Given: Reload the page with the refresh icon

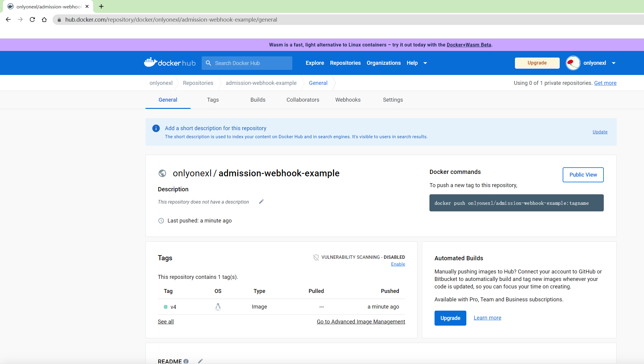Looking at the screenshot, I should tap(32, 19).
